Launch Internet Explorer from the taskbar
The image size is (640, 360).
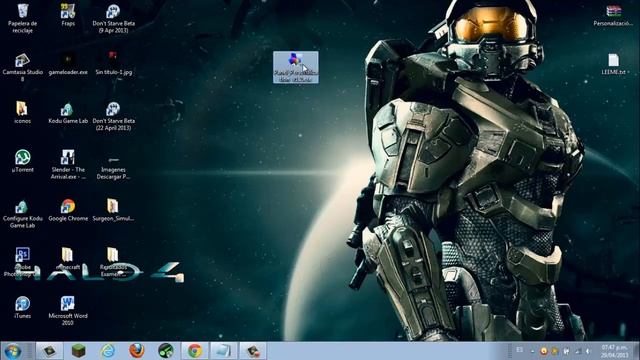[x=108, y=351]
